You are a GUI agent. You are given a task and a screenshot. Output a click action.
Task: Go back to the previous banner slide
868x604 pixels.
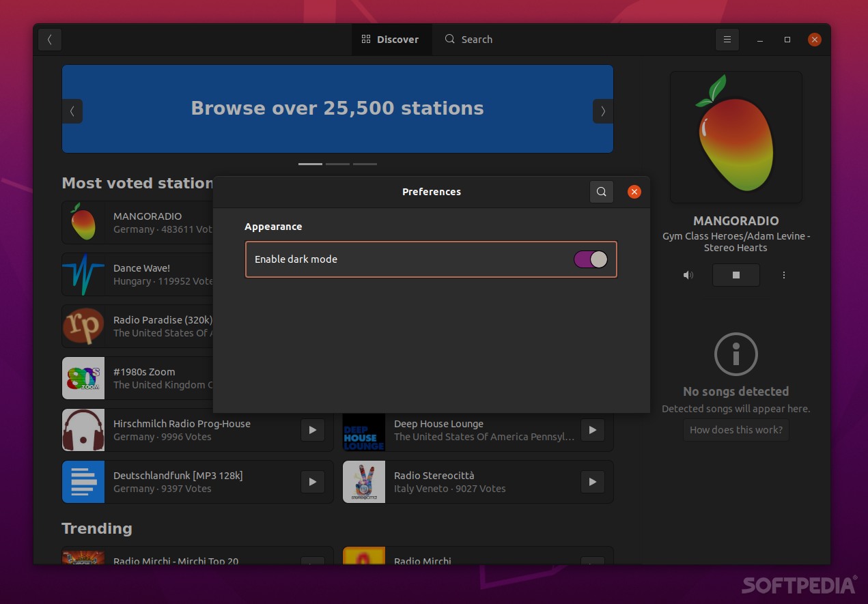tap(73, 111)
